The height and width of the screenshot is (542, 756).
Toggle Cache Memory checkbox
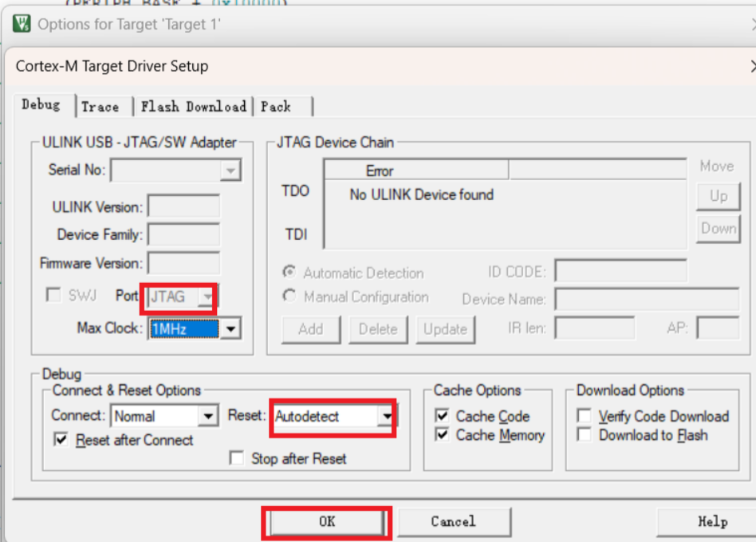click(x=442, y=434)
